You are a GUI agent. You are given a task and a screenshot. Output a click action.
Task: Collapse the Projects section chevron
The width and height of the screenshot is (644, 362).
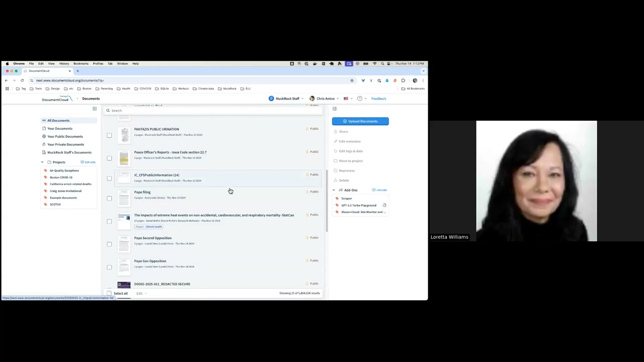coord(42,162)
